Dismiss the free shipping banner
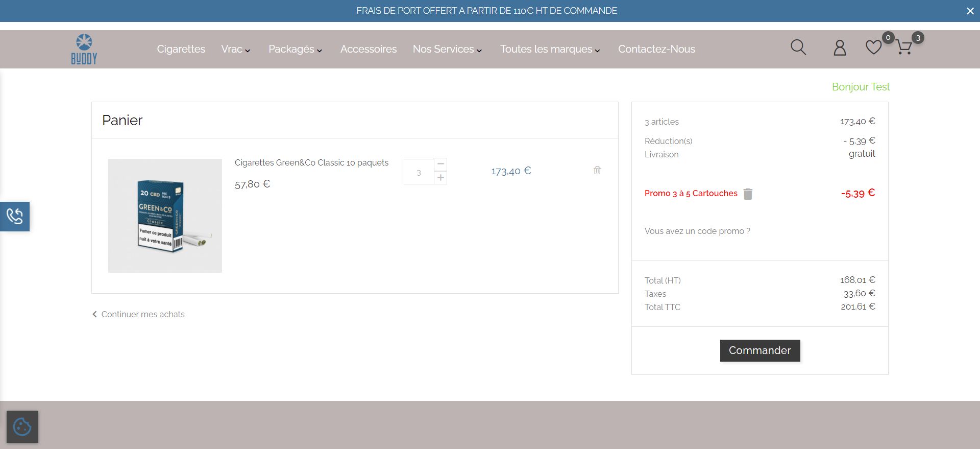This screenshot has height=449, width=980. coord(970,11)
